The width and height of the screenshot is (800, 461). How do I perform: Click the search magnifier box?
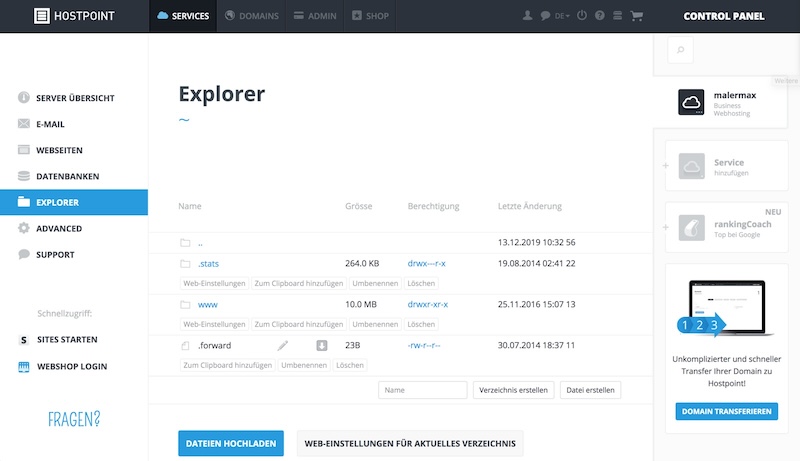(681, 50)
